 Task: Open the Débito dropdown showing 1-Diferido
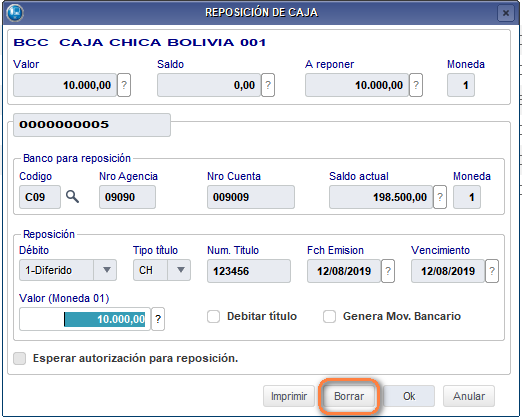(x=68, y=270)
